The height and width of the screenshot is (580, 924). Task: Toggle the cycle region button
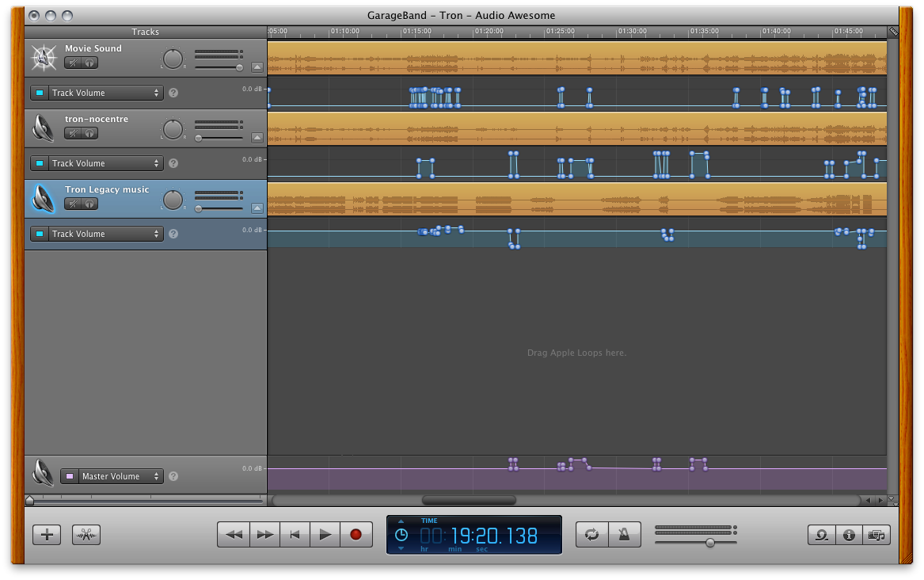591,535
